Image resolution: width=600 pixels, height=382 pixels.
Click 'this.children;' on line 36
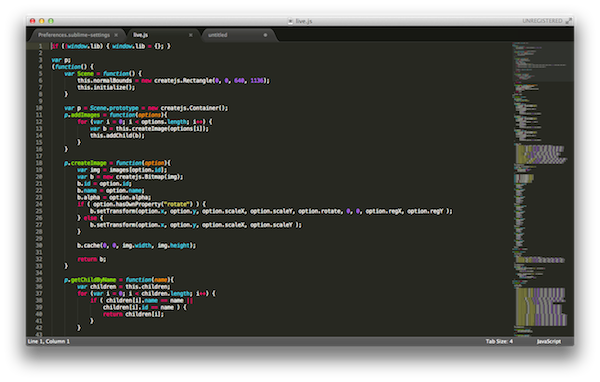[148, 287]
